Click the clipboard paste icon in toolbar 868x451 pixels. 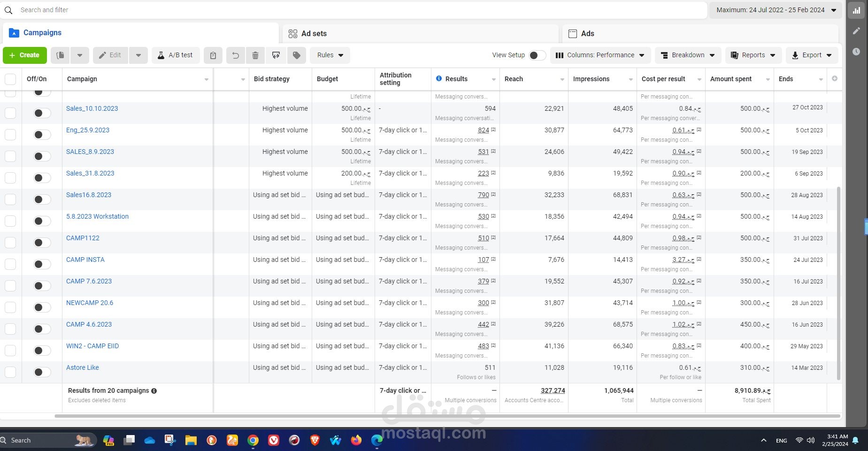(x=213, y=55)
